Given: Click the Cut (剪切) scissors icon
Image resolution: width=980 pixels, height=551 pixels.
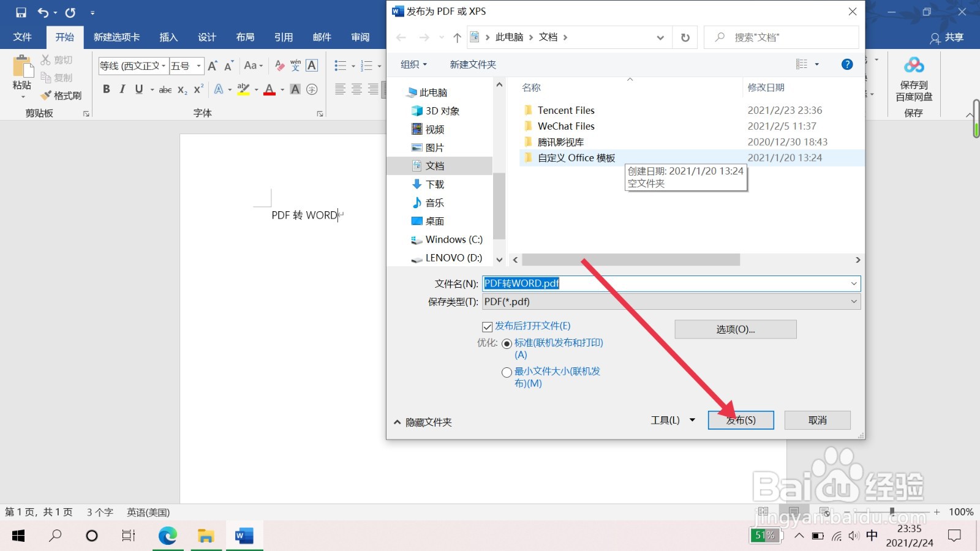Looking at the screenshot, I should click(x=46, y=59).
